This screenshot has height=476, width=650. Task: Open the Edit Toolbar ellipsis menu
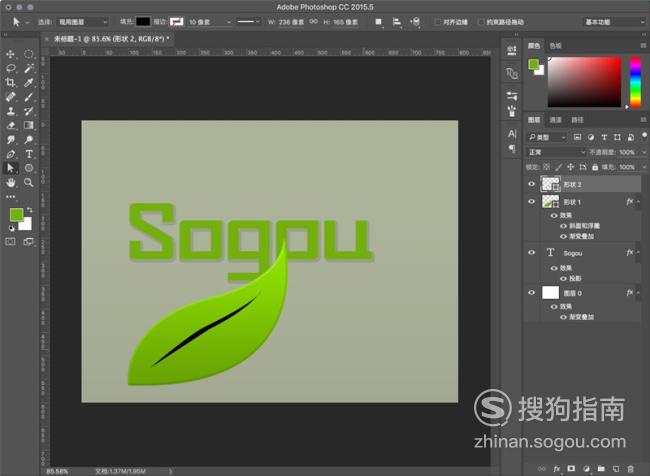pyautogui.click(x=10, y=197)
